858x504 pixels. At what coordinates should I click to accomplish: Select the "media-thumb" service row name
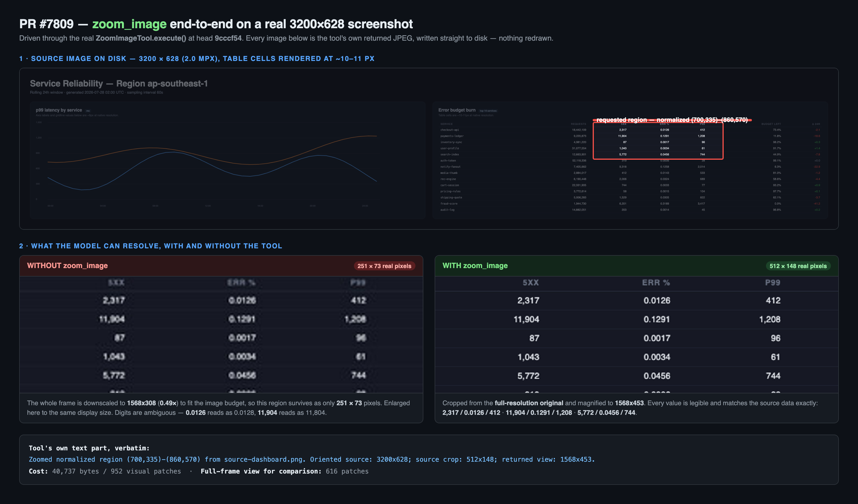[449, 173]
